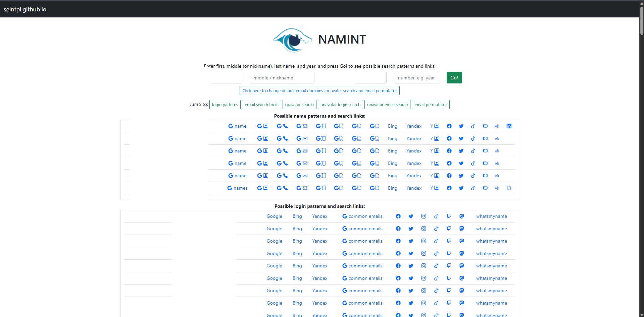Click the NAMINT wave eye logo

click(x=292, y=40)
